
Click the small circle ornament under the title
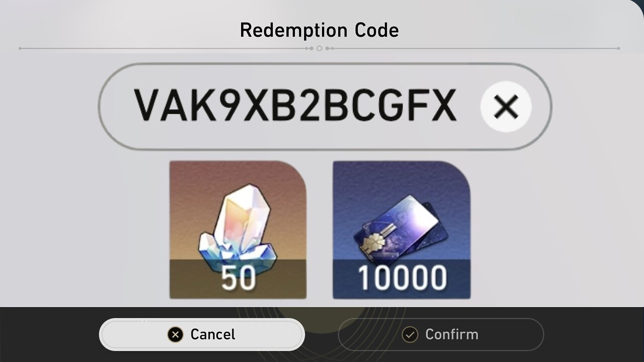[319, 49]
